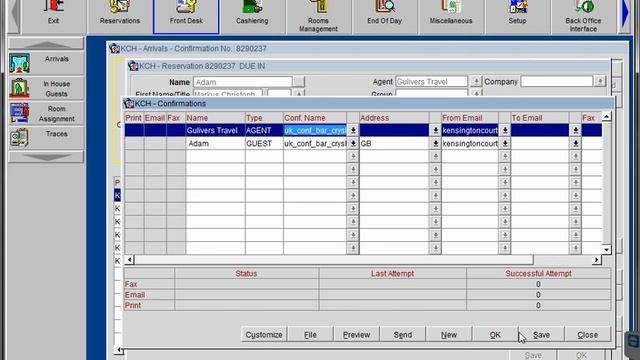Click the Preview button
This screenshot has width=640, height=360.
point(356,335)
